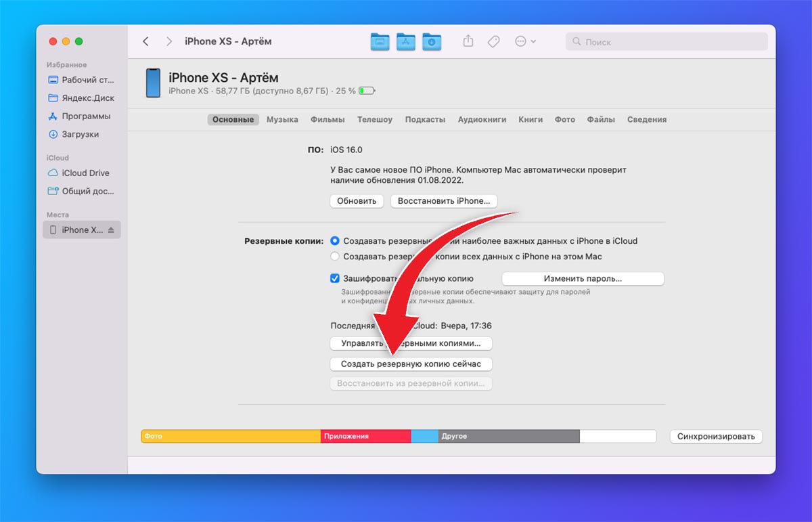The width and height of the screenshot is (812, 522).
Task: Select iCloud backup radio option
Action: tap(335, 241)
